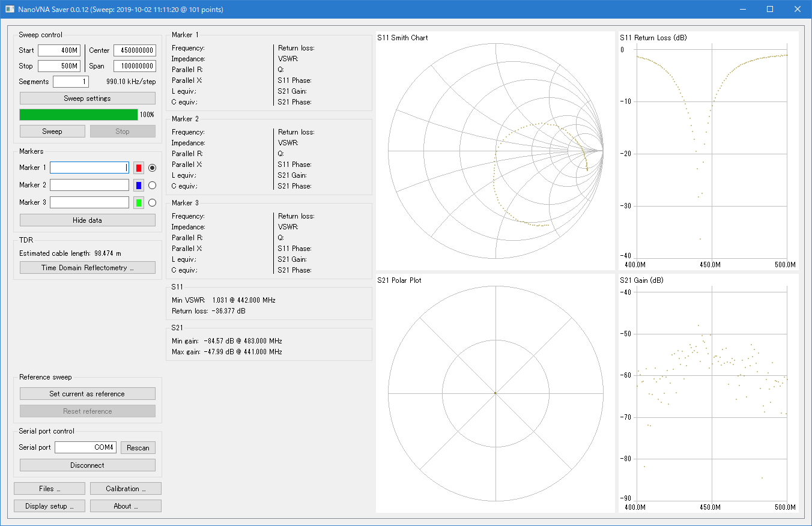Screen dimensions: 812x526
Task: Click the NanoVNA Saver title bar icon
Action: tap(10, 9)
